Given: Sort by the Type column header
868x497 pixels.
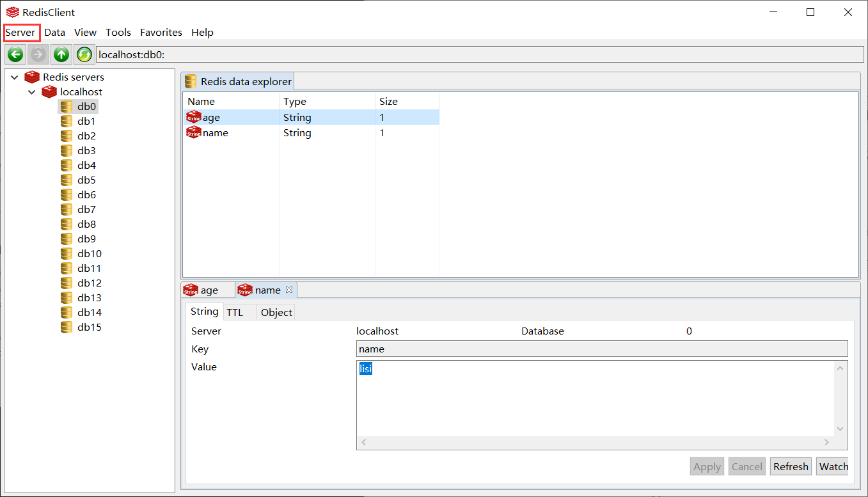Looking at the screenshot, I should click(327, 101).
